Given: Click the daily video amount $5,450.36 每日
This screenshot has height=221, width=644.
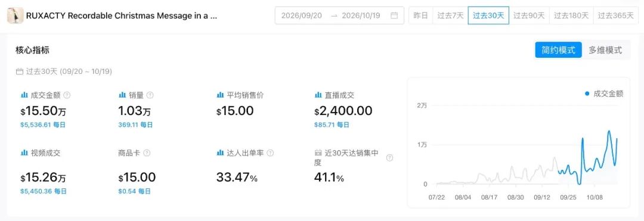Looking at the screenshot, I should 43,191.
